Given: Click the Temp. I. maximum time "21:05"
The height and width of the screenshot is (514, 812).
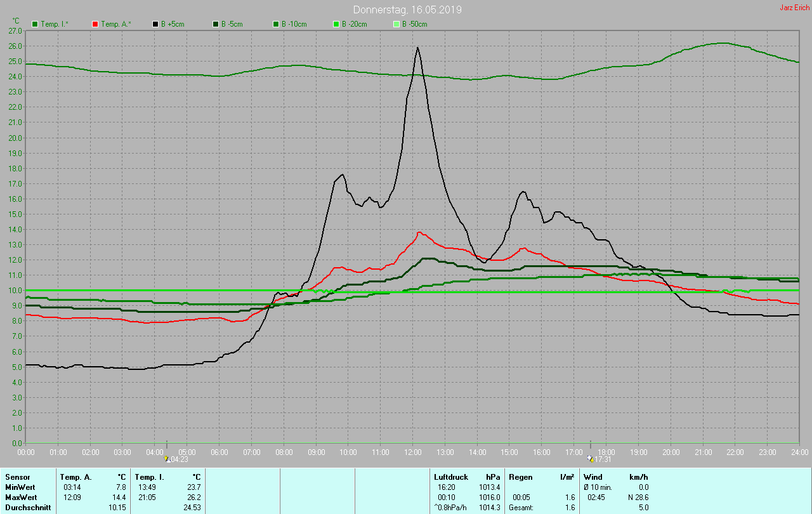Looking at the screenshot, I should click(x=147, y=498).
